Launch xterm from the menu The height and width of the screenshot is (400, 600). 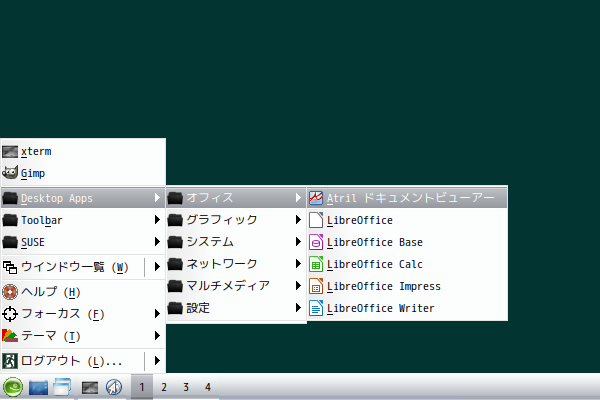coord(83,152)
